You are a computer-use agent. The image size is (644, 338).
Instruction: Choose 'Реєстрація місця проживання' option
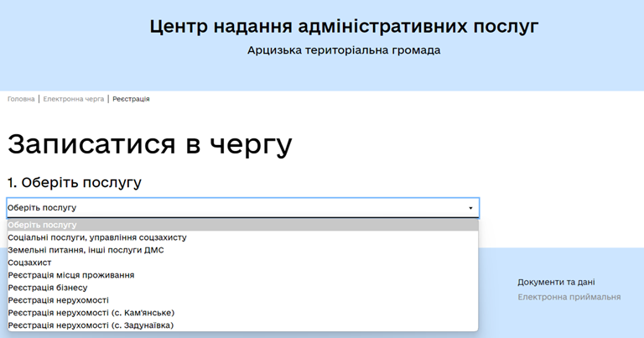tap(242, 275)
